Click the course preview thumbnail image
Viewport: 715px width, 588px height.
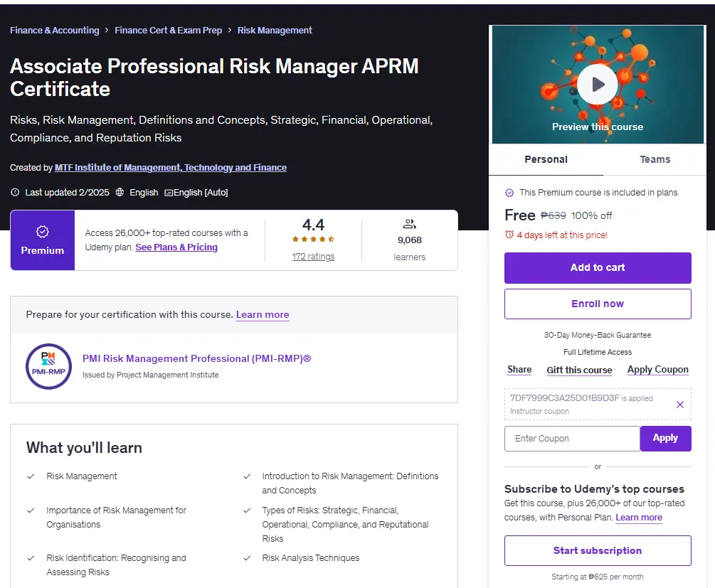point(598,85)
